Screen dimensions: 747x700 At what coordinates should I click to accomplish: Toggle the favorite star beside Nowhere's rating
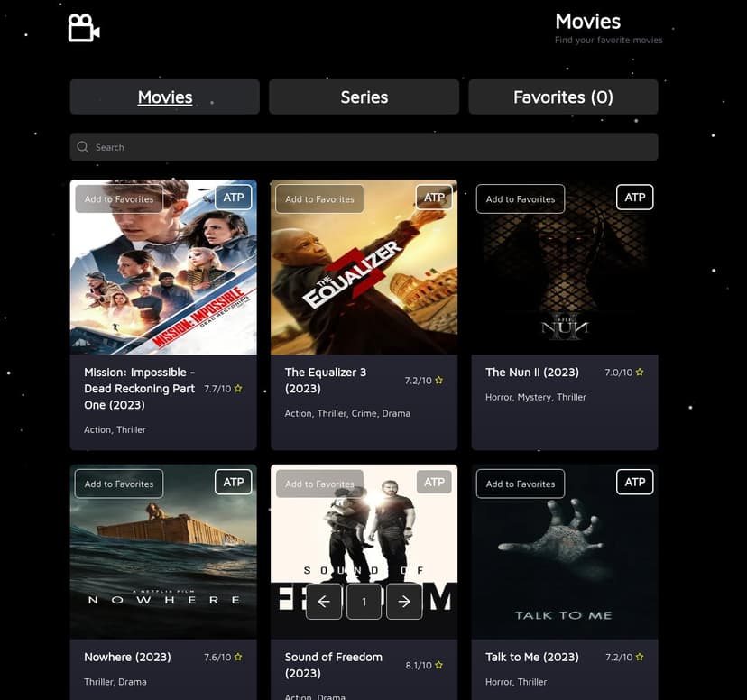pyautogui.click(x=236, y=657)
